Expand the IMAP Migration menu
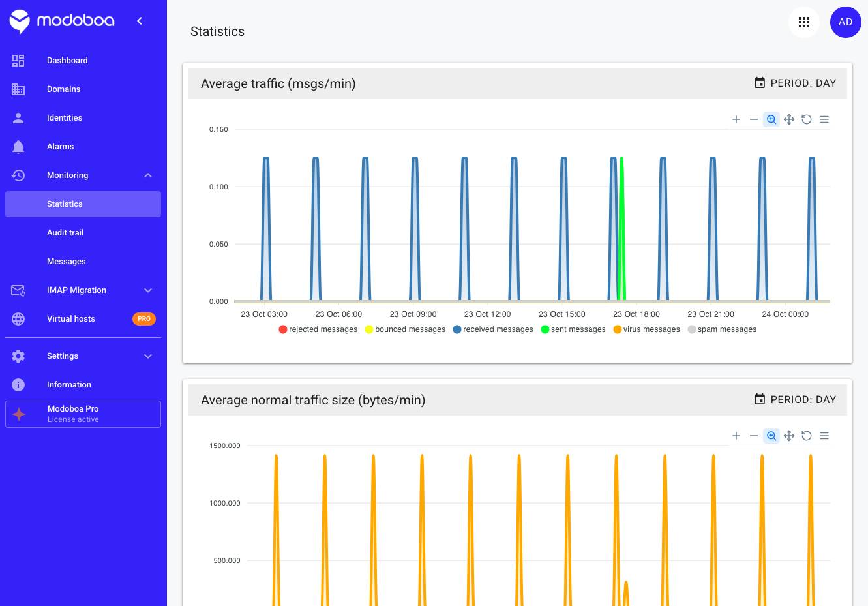This screenshot has height=606, width=868. (148, 290)
